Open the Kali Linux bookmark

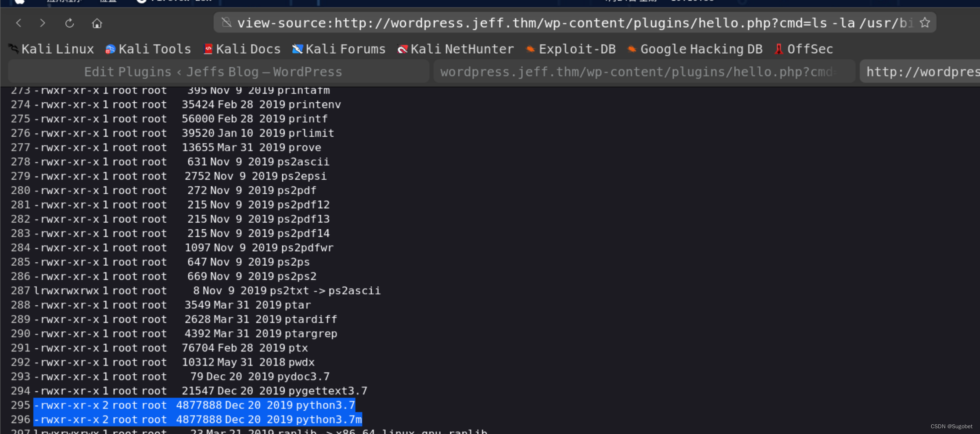click(x=51, y=49)
